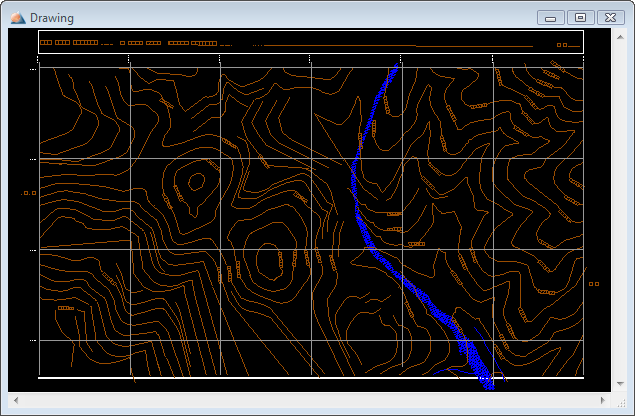Click the horizontal scrollbar left arrow
Image resolution: width=635 pixels, height=416 pixels.
(x=16, y=400)
